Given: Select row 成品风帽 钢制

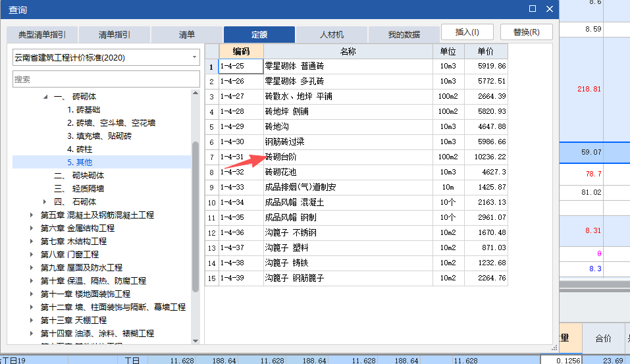Looking at the screenshot, I should (x=356, y=217).
